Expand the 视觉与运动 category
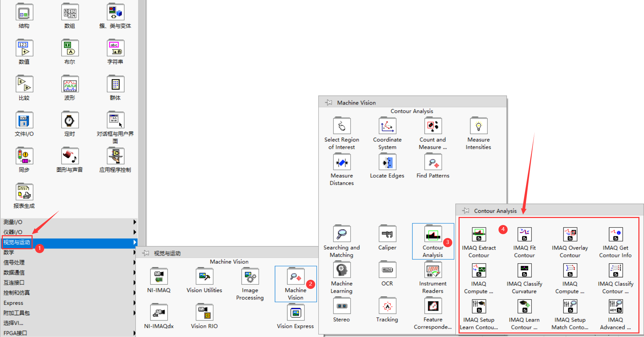 69,242
